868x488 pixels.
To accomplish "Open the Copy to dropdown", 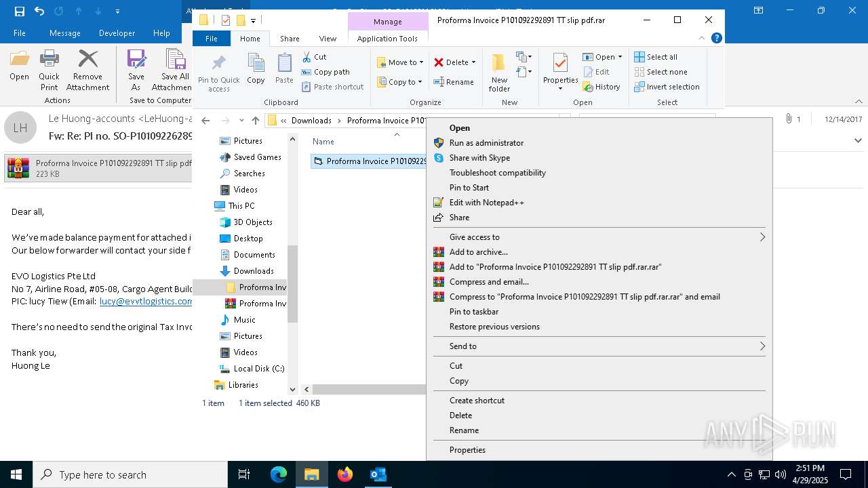I will tap(399, 82).
